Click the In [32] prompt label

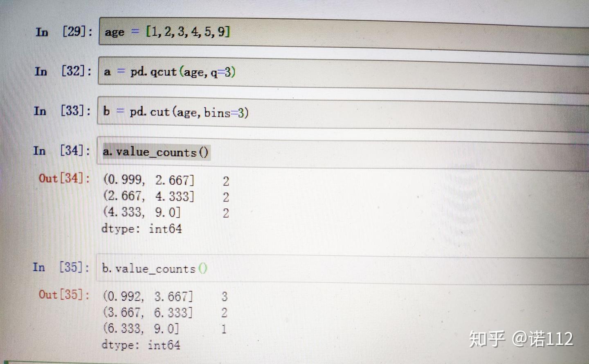point(63,71)
